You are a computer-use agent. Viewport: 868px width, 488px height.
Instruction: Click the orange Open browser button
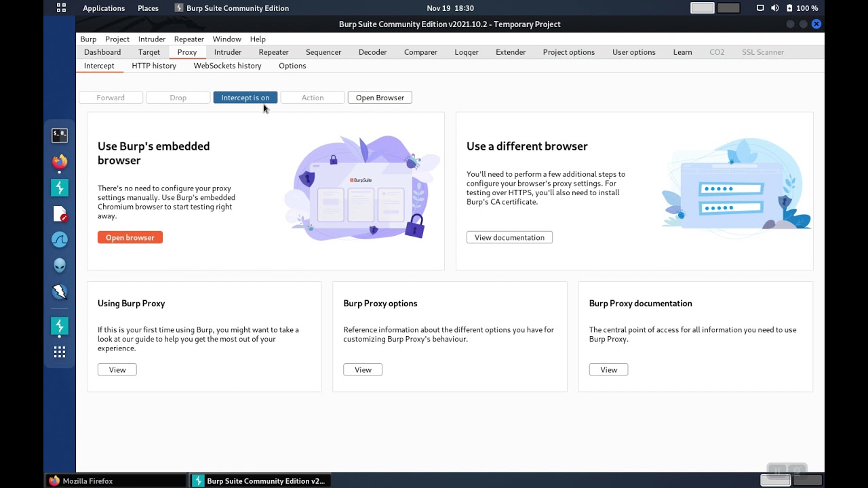[x=130, y=237]
